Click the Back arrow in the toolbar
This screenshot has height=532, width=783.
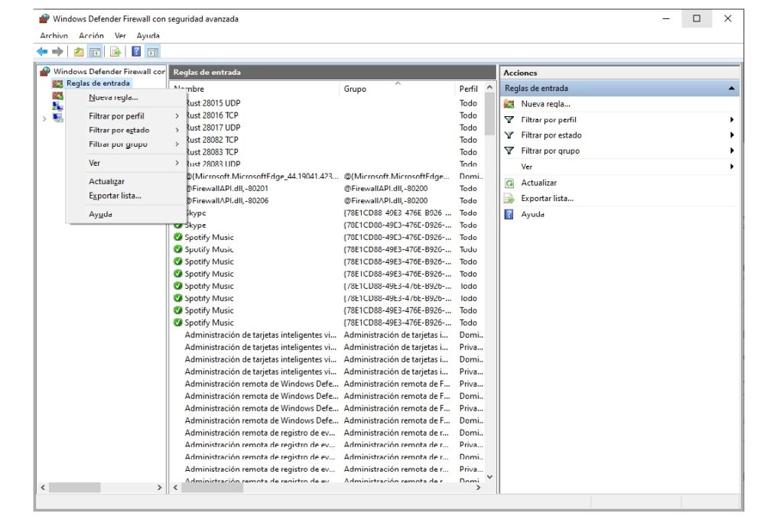(42, 52)
